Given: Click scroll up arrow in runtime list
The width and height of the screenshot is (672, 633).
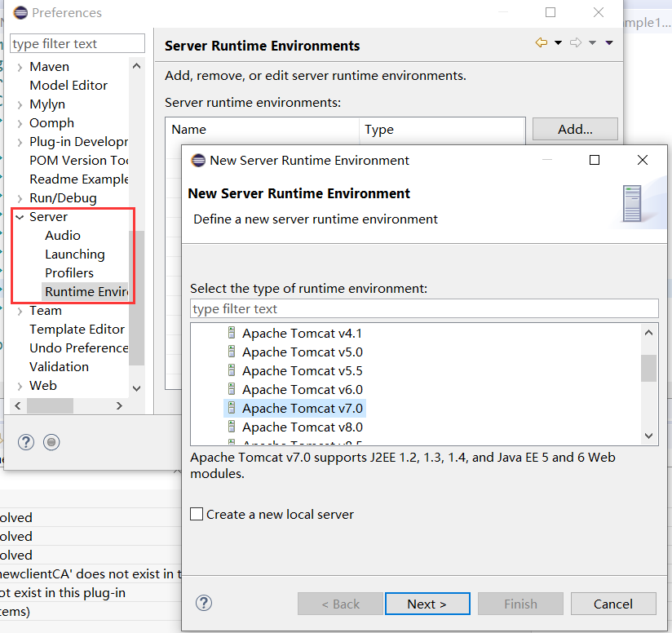Looking at the screenshot, I should pos(649,333).
